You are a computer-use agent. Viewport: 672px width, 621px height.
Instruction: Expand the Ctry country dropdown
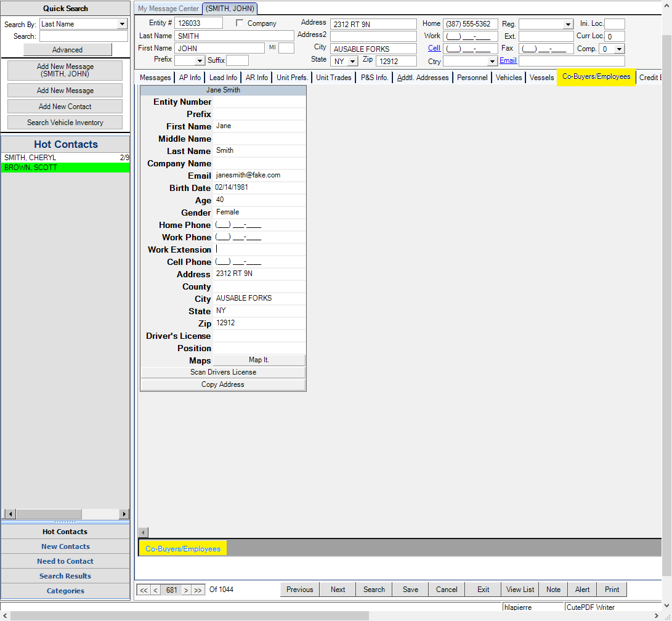[492, 62]
